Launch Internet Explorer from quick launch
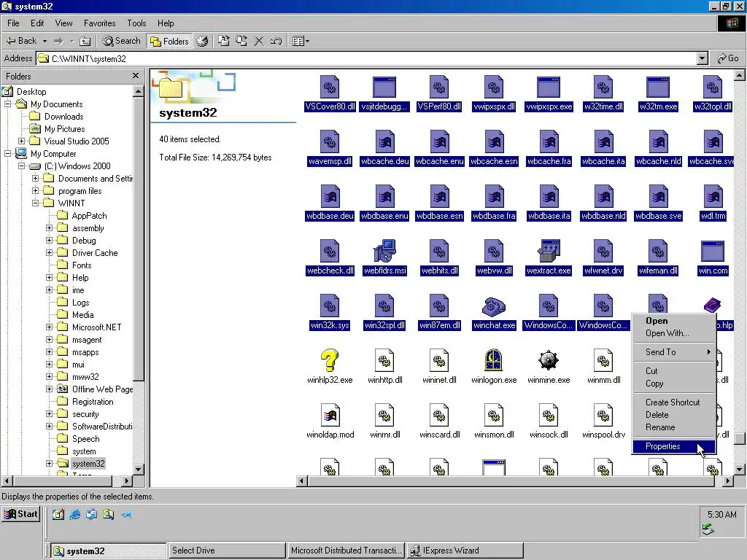Image resolution: width=747 pixels, height=560 pixels. tap(75, 514)
